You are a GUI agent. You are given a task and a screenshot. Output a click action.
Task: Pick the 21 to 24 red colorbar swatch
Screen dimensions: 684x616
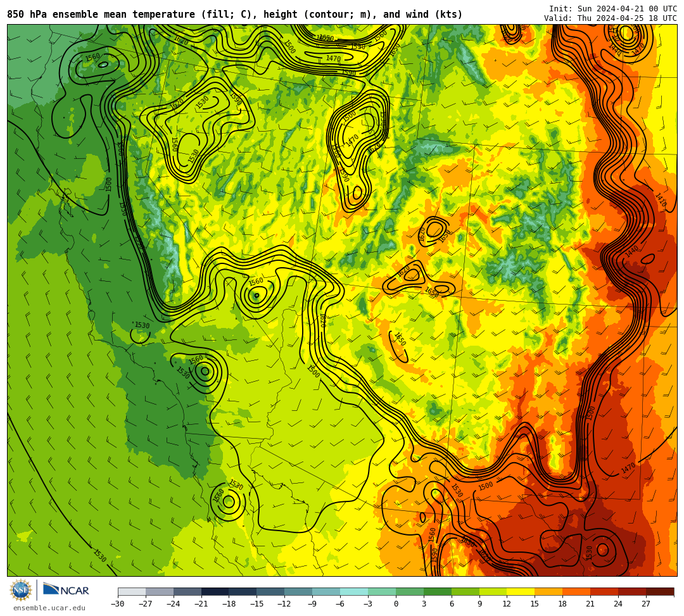point(604,591)
